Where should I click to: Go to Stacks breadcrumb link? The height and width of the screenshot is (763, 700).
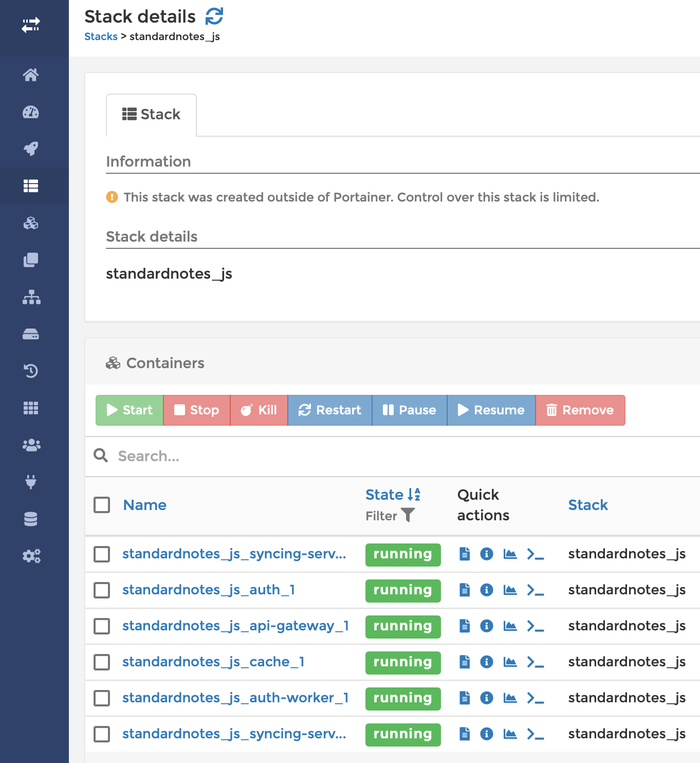tap(101, 37)
